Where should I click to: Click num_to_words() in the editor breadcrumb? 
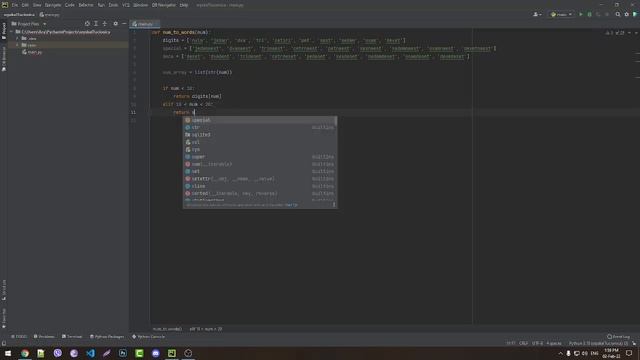point(167,329)
